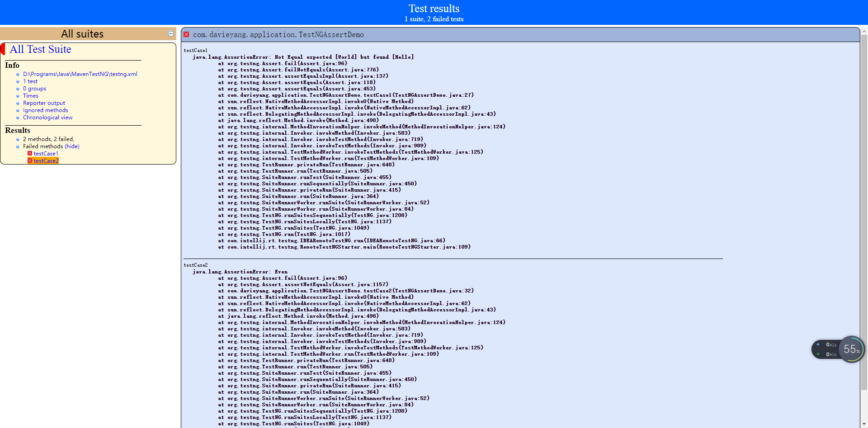Open the '1 test' info link

(30, 81)
